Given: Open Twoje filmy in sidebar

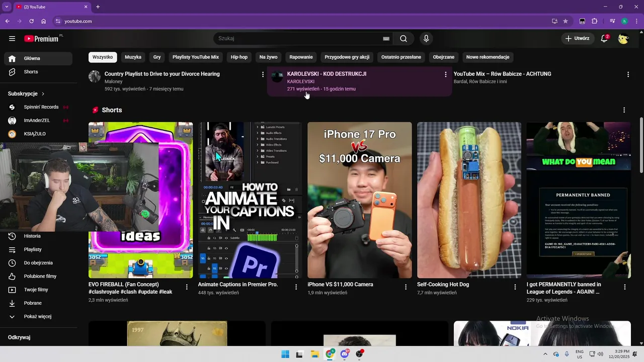Looking at the screenshot, I should (38, 290).
